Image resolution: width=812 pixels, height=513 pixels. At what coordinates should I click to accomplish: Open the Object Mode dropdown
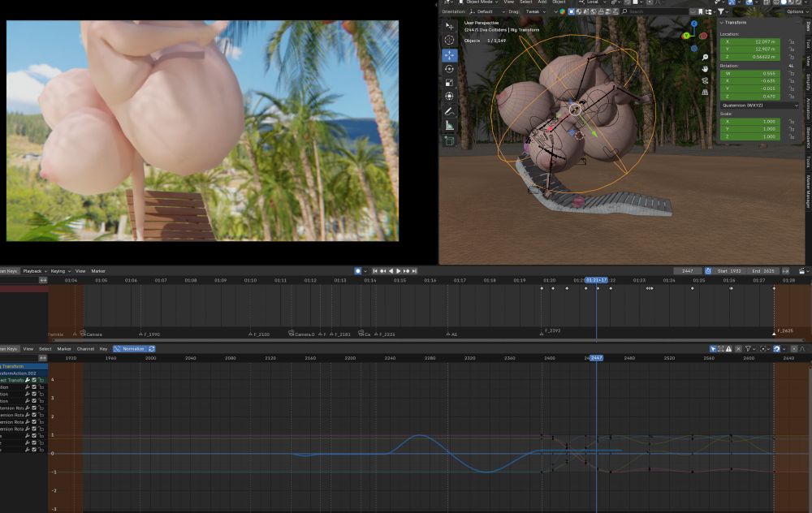coord(477,2)
